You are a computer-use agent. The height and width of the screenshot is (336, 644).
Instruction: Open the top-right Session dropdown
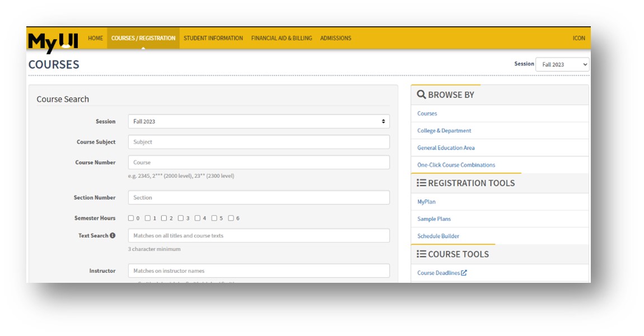(562, 64)
